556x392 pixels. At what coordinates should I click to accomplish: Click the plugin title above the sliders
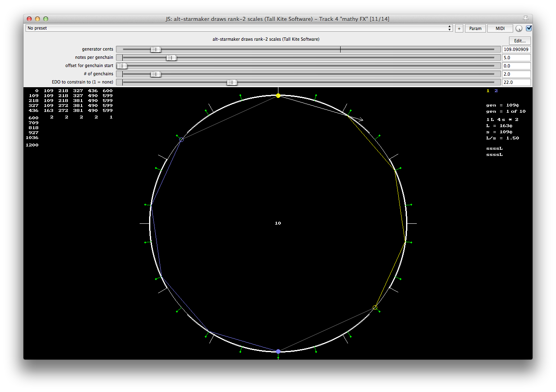(266, 39)
